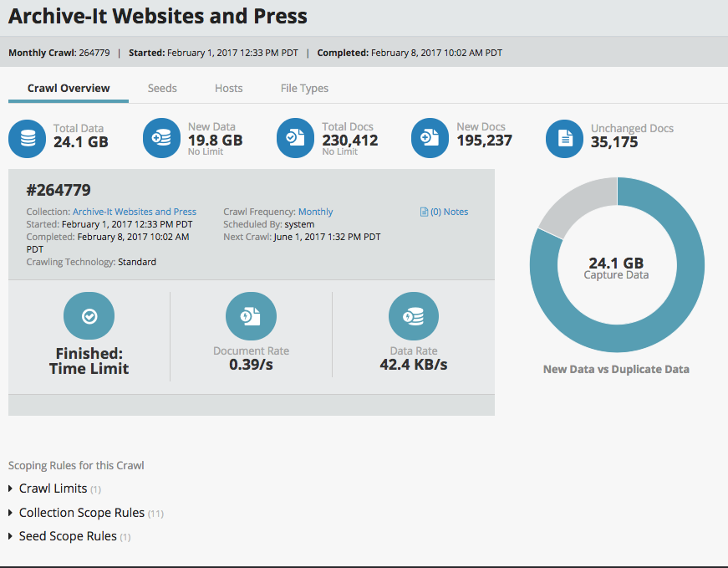Expand the Seed Scope Rules section
The image size is (728, 568).
click(x=67, y=536)
